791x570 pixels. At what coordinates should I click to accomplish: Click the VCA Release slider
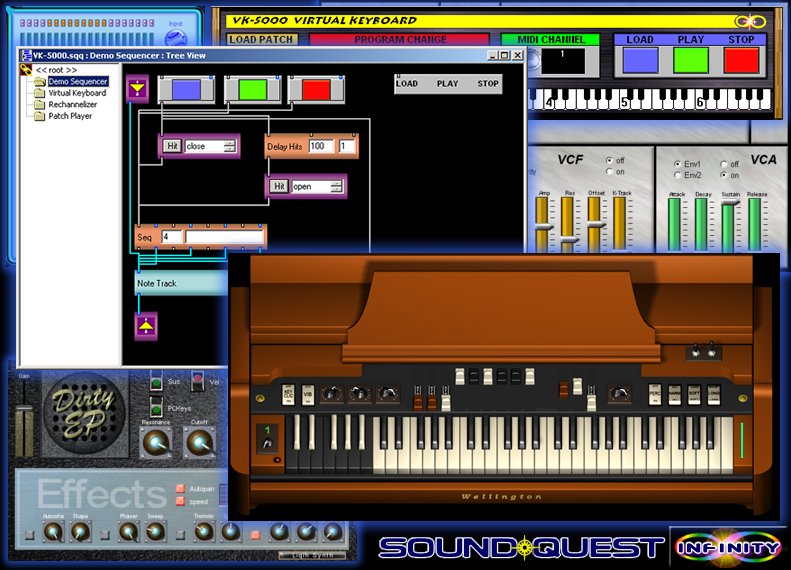point(755,224)
